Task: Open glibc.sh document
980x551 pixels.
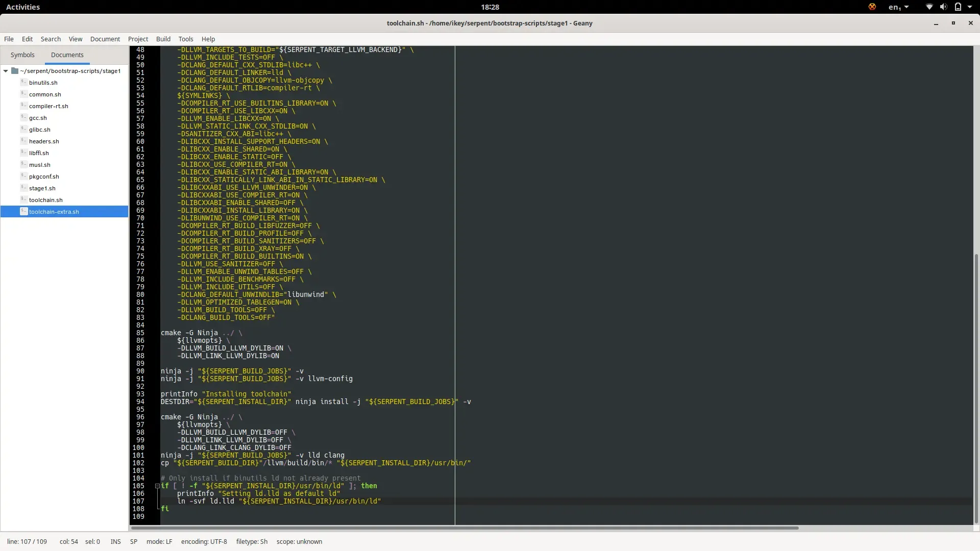Action: coord(39,130)
